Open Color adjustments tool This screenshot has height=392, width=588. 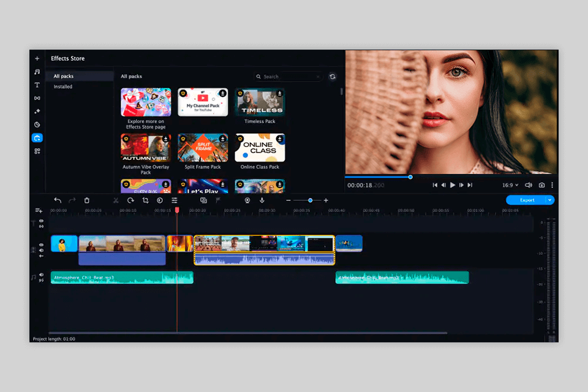[160, 200]
